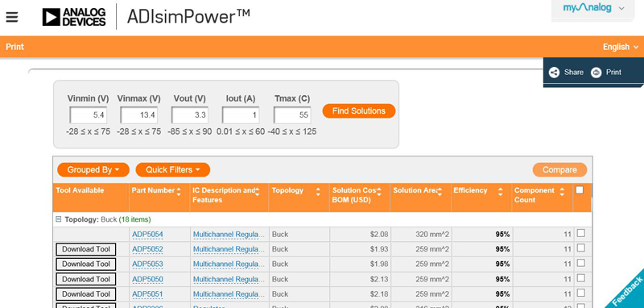Open the Feedback corner ribbon

(x=628, y=292)
